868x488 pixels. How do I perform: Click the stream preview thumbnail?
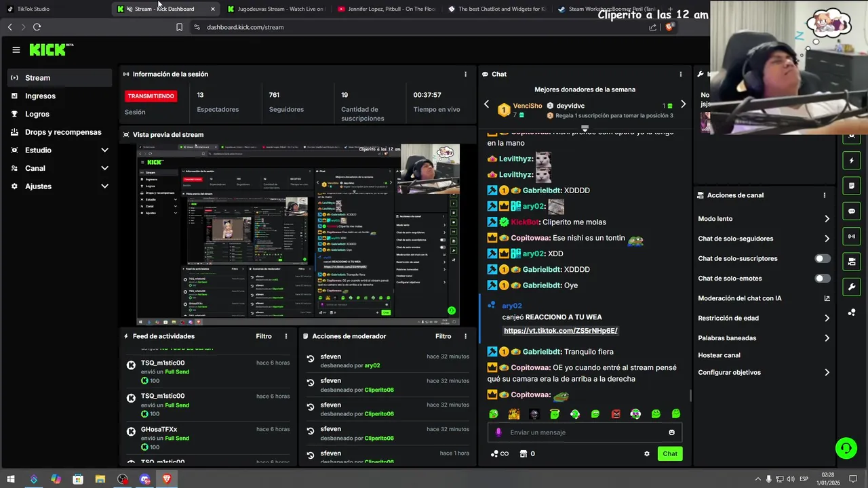(298, 235)
